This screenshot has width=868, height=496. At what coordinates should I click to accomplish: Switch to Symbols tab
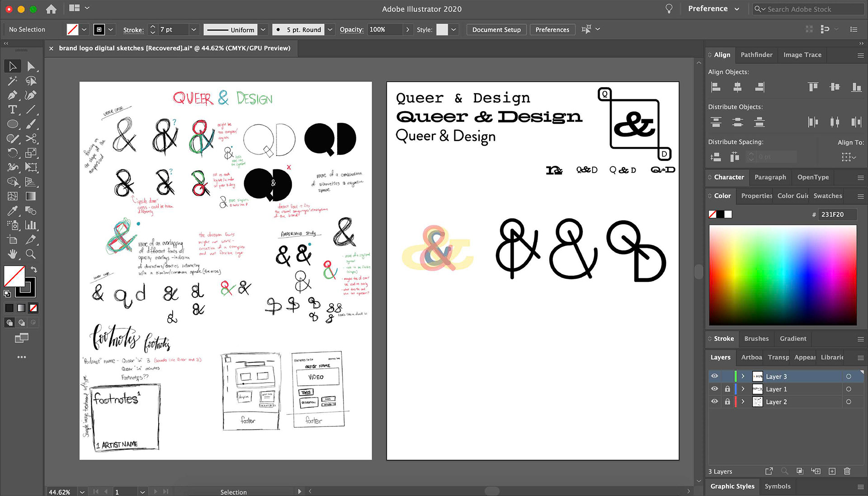click(x=777, y=486)
